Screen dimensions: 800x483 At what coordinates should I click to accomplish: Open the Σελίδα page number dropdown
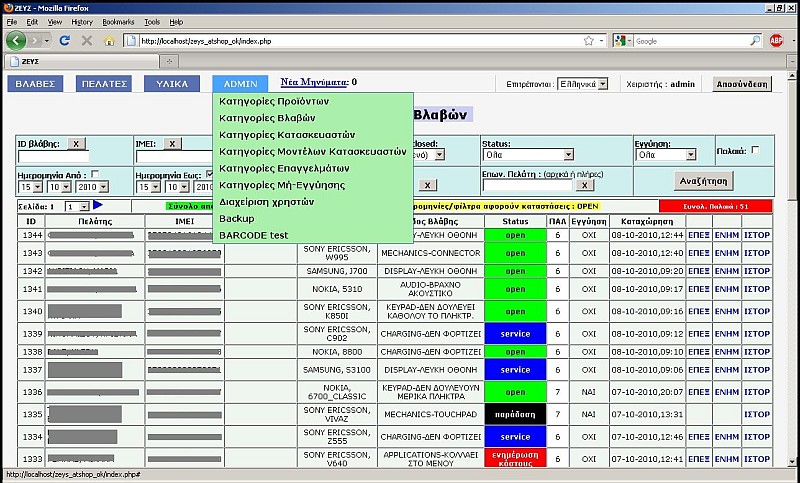(77, 207)
